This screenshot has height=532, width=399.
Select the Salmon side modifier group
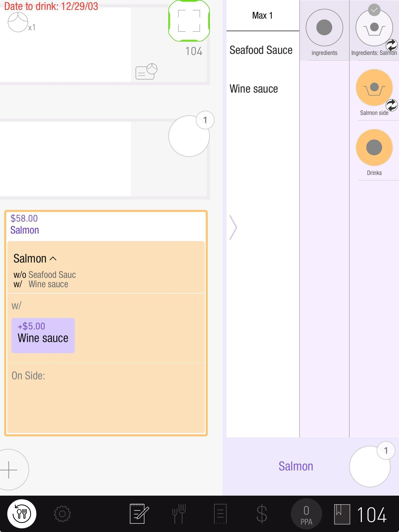click(374, 88)
